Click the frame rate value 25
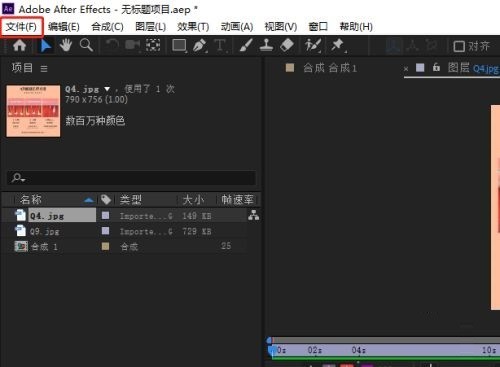 pos(226,246)
